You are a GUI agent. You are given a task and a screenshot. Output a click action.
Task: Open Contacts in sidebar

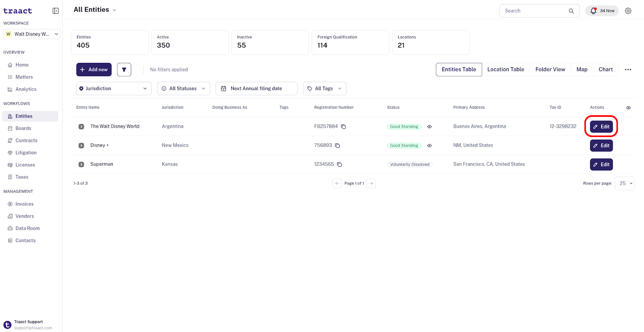[30, 241]
